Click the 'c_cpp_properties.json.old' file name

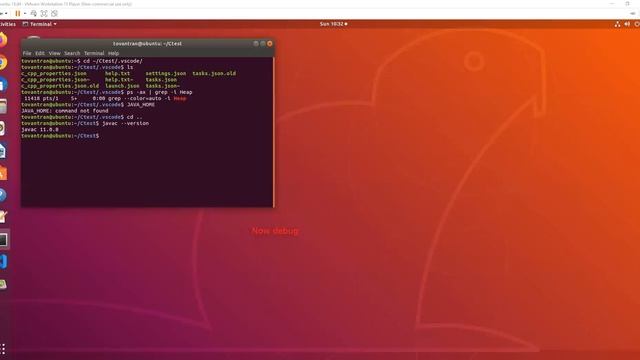[60, 86]
